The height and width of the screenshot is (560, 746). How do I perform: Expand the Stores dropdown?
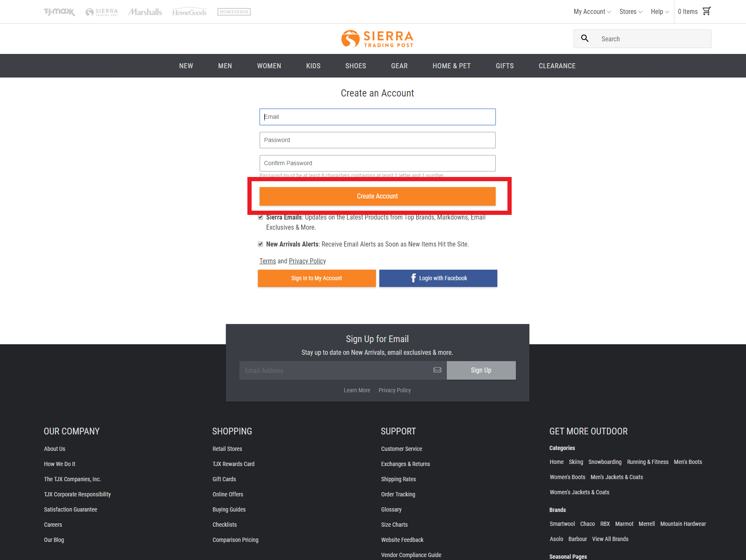[x=631, y=12]
